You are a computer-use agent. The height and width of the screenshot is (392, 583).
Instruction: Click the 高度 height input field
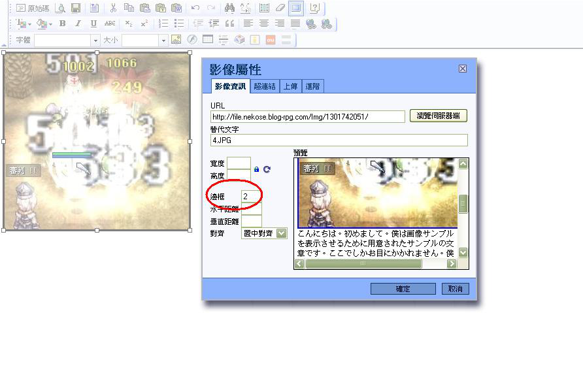click(x=239, y=175)
